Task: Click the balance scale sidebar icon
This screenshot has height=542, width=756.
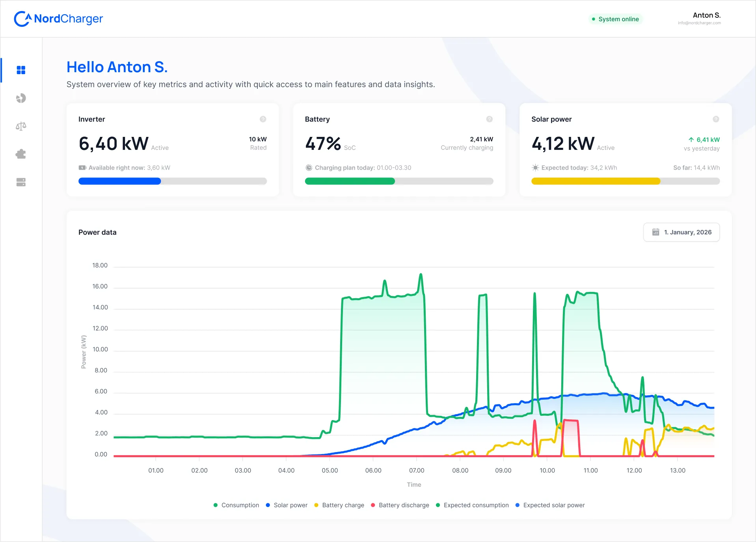Action: pyautogui.click(x=21, y=126)
